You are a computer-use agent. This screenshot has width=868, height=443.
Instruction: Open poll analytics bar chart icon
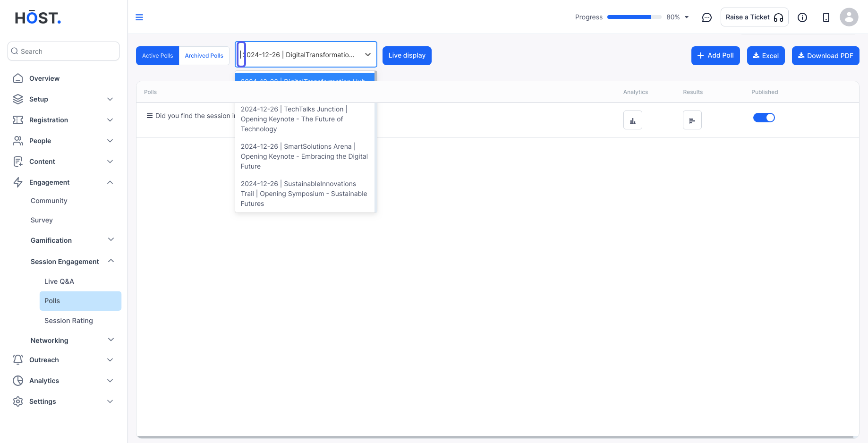[x=633, y=120]
